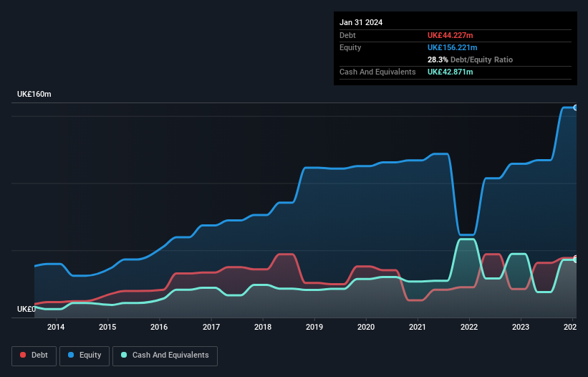
Task: Click the Equity label in tooltip
Action: point(350,47)
